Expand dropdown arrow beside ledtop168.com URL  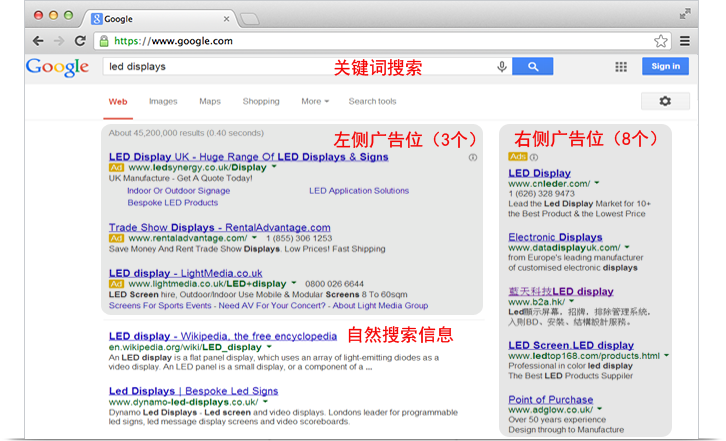[666, 355]
